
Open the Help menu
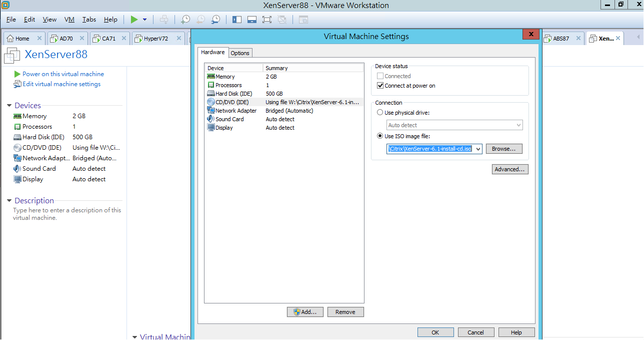click(110, 20)
